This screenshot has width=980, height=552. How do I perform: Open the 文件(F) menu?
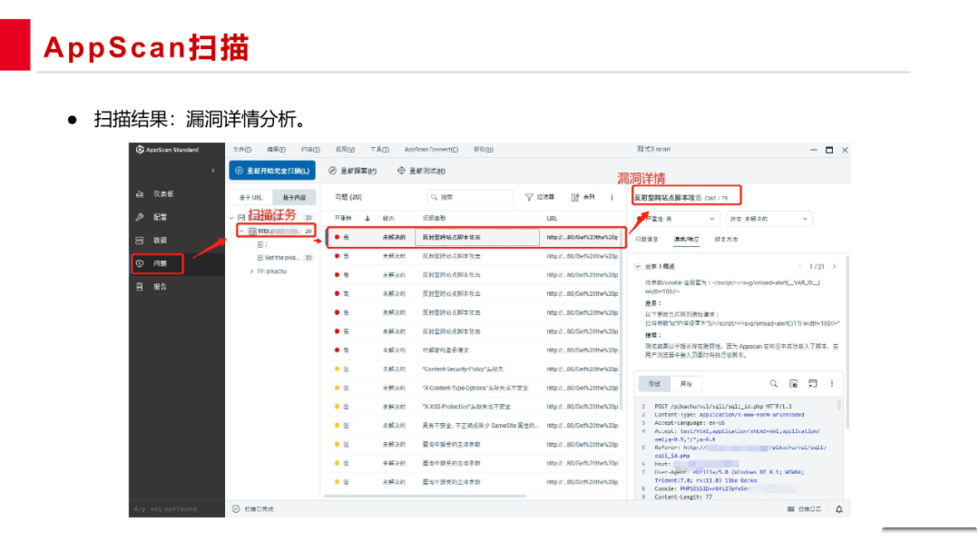coord(242,150)
